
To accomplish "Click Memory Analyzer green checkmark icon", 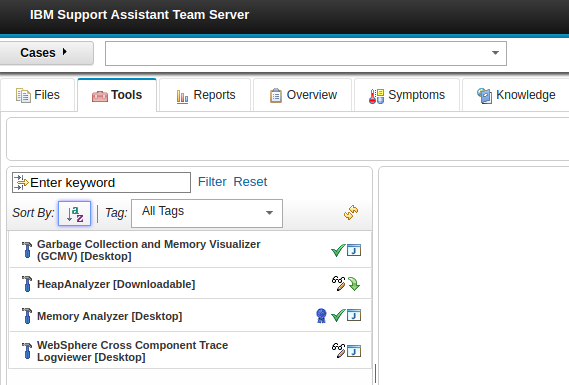I will (x=338, y=315).
